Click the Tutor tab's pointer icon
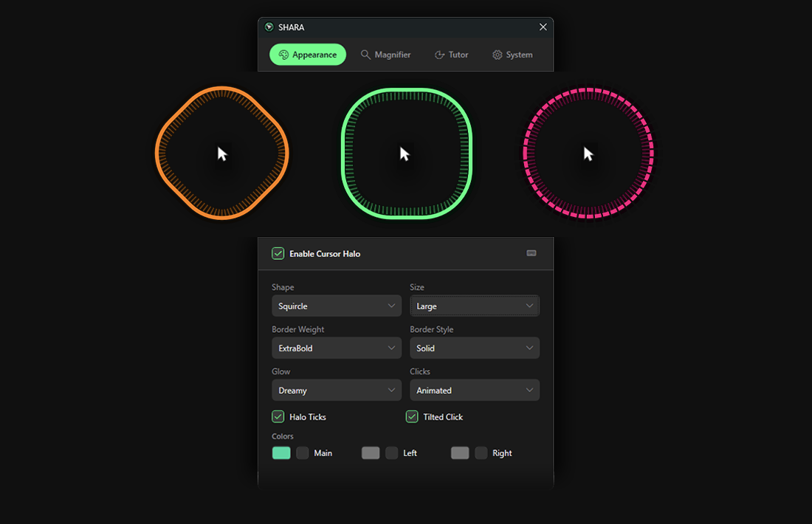The height and width of the screenshot is (524, 812). tap(440, 55)
